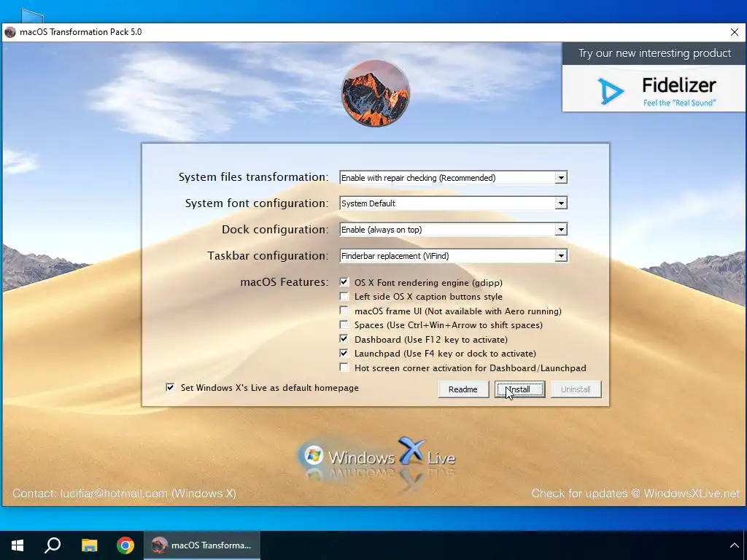Open System font configuration dropdown
Viewport: 747px width, 560px height.
tap(453, 203)
